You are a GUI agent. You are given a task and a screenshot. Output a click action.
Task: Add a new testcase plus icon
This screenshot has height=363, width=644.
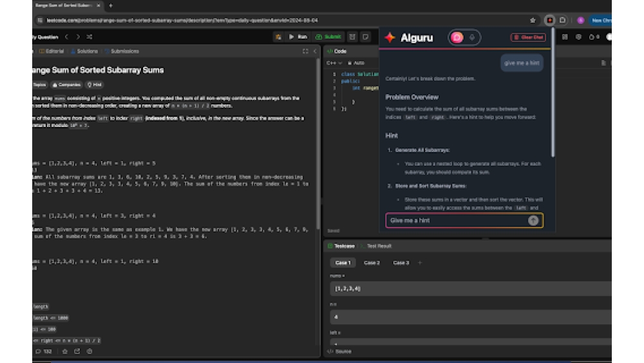(420, 262)
